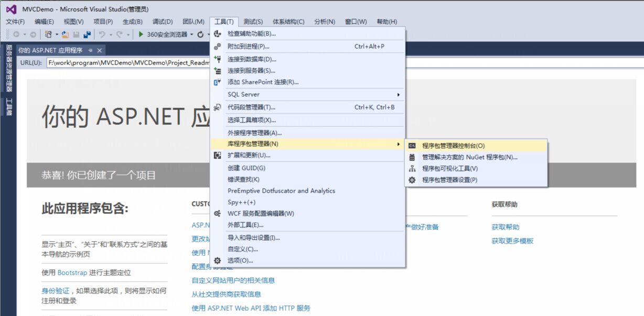Image resolution: width=644 pixels, height=316 pixels.
Task: Select PreEmptive Dotfuscator and Analytics entry
Action: tap(308, 191)
